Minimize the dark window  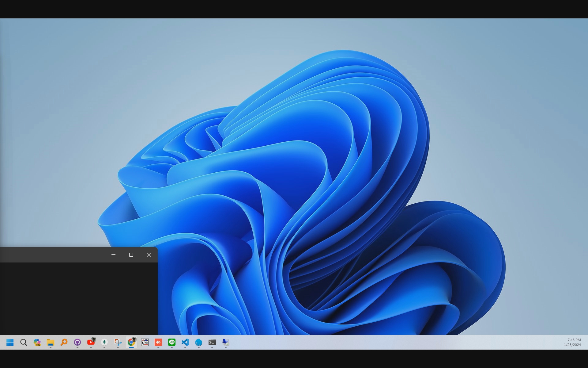pos(113,255)
